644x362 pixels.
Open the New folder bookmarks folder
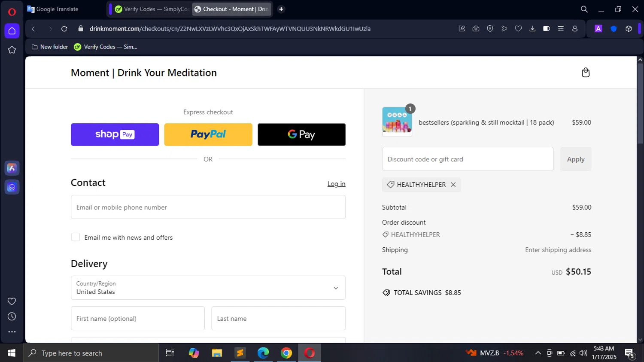click(x=50, y=47)
